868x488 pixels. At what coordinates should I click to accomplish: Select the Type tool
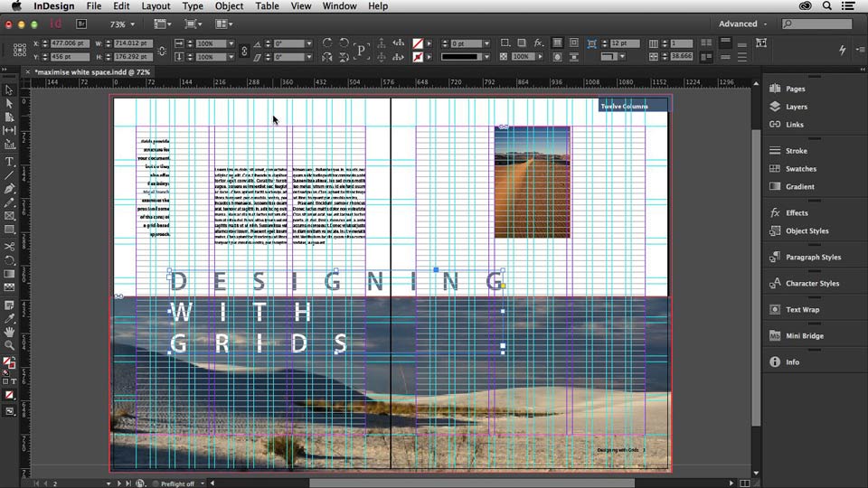tap(9, 162)
